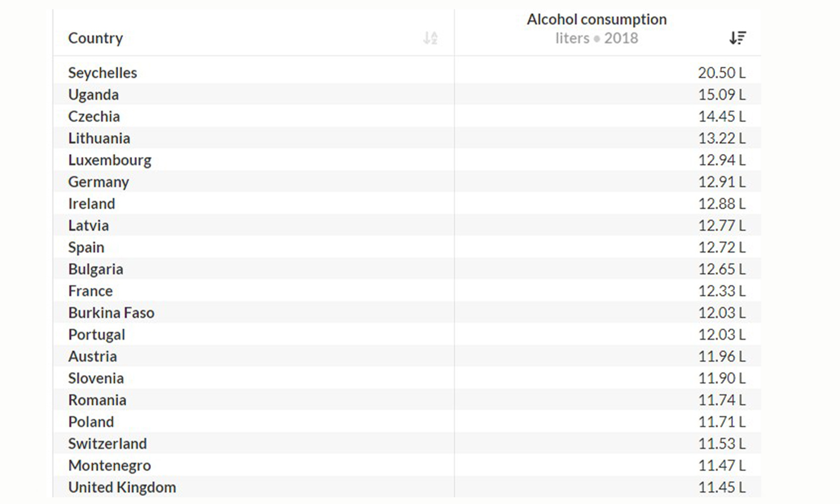Viewport: 840px width, 504px height.
Task: Open the Uganda country entry
Action: click(94, 94)
